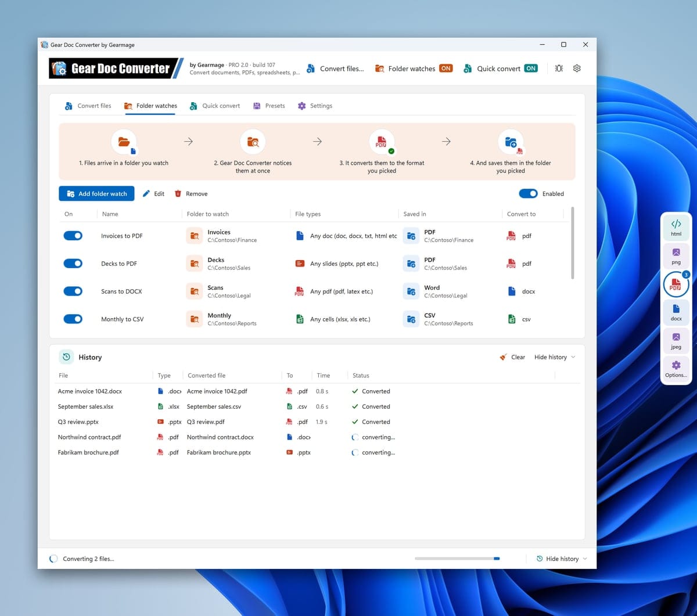Open the settings gear icon in header

pos(577,69)
